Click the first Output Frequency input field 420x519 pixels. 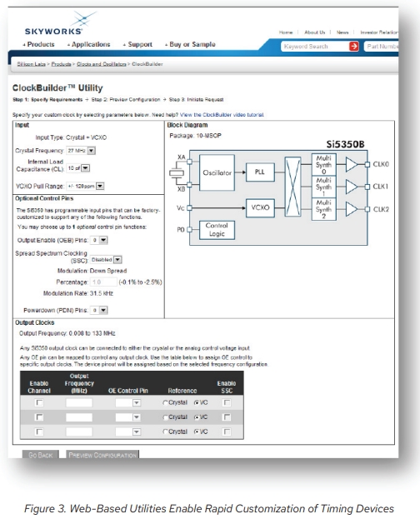click(79, 403)
